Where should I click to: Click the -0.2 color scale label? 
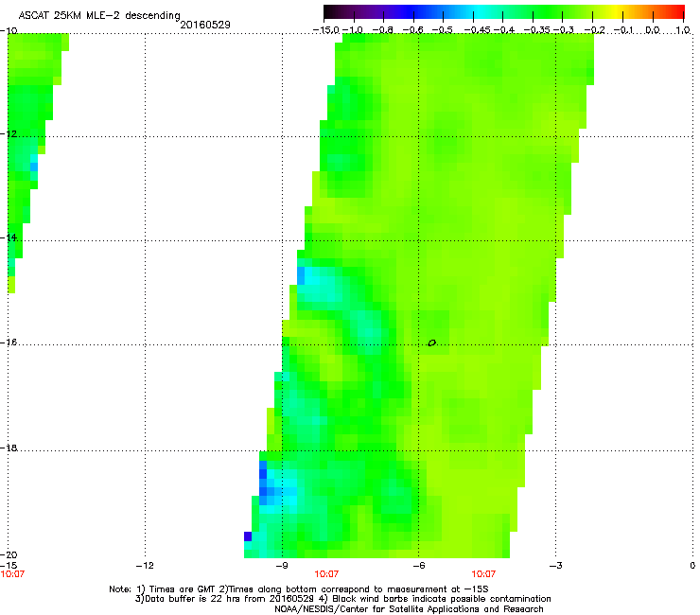click(x=594, y=30)
